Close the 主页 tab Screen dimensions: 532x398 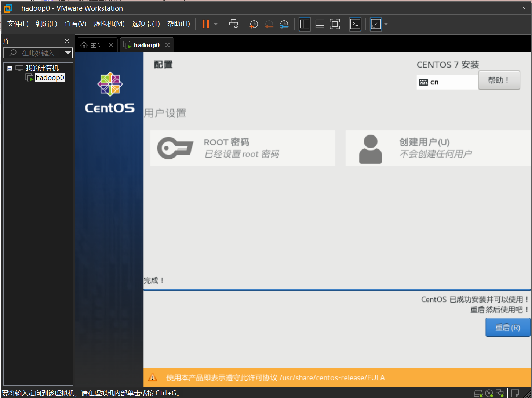pos(111,45)
